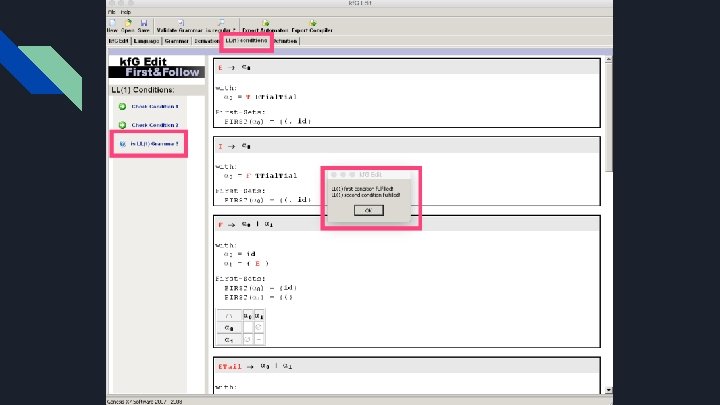This screenshot has width=720, height=405.
Task: Click the Validate Grammar toolbar icon
Action: pos(180,22)
